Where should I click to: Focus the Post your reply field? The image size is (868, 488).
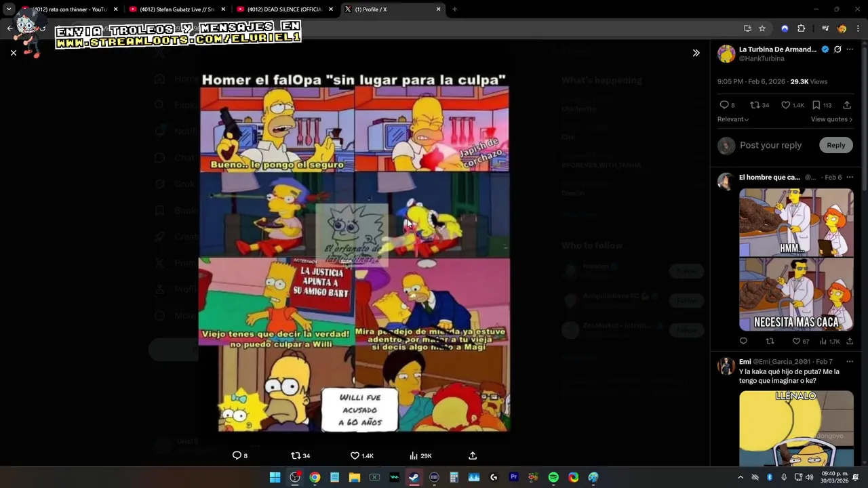770,145
